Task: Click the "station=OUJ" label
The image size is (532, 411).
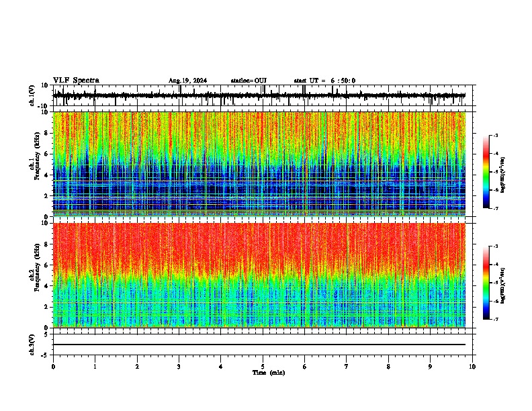Action: (x=249, y=81)
